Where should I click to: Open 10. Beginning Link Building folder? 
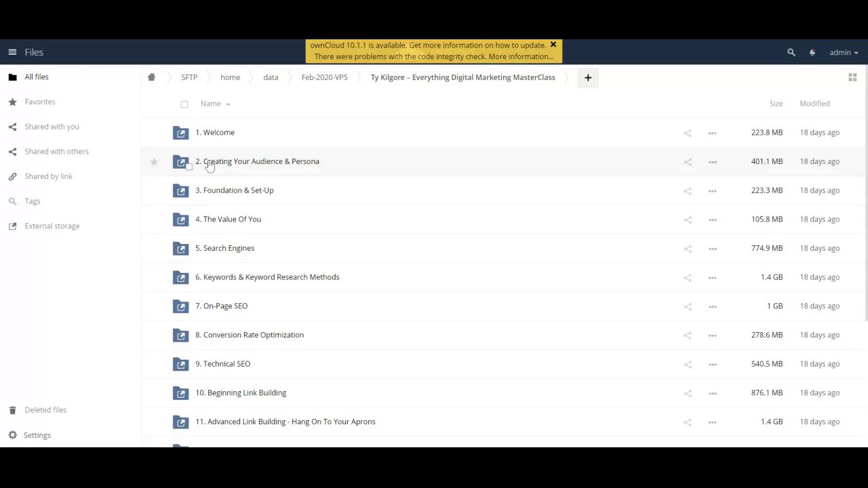tap(241, 393)
